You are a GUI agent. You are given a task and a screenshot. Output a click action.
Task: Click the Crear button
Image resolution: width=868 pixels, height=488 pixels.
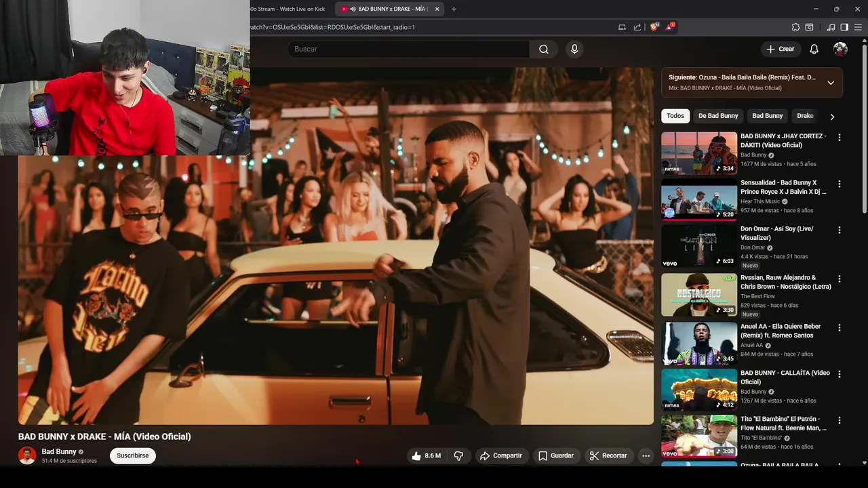780,49
